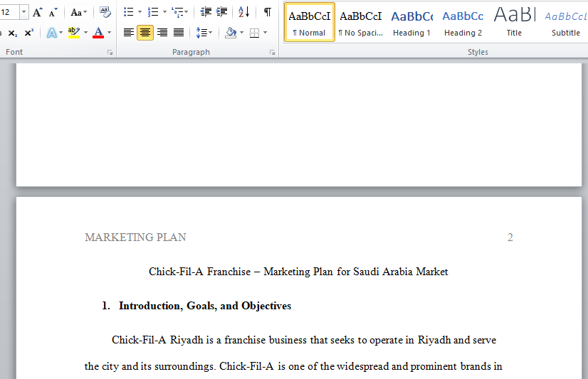
Task: Open the font size dropdown
Action: 23,12
